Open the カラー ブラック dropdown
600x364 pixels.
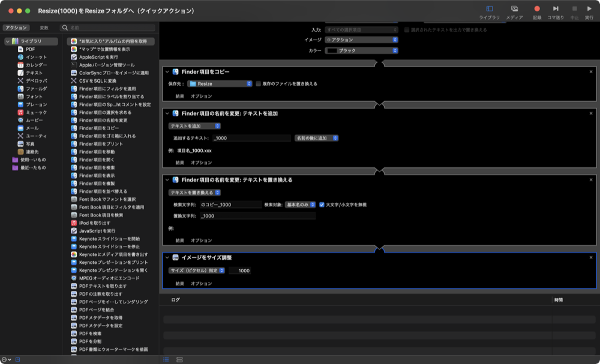362,50
